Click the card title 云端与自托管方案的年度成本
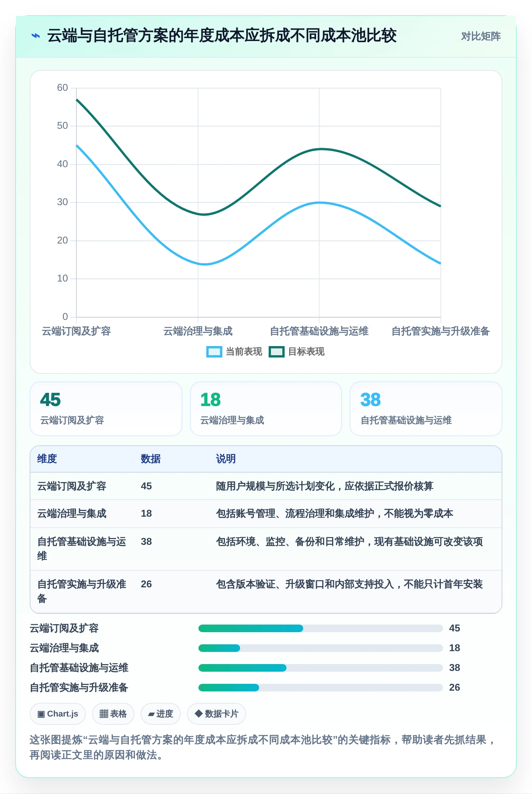Image resolution: width=532 pixels, height=794 pixels. point(222,36)
